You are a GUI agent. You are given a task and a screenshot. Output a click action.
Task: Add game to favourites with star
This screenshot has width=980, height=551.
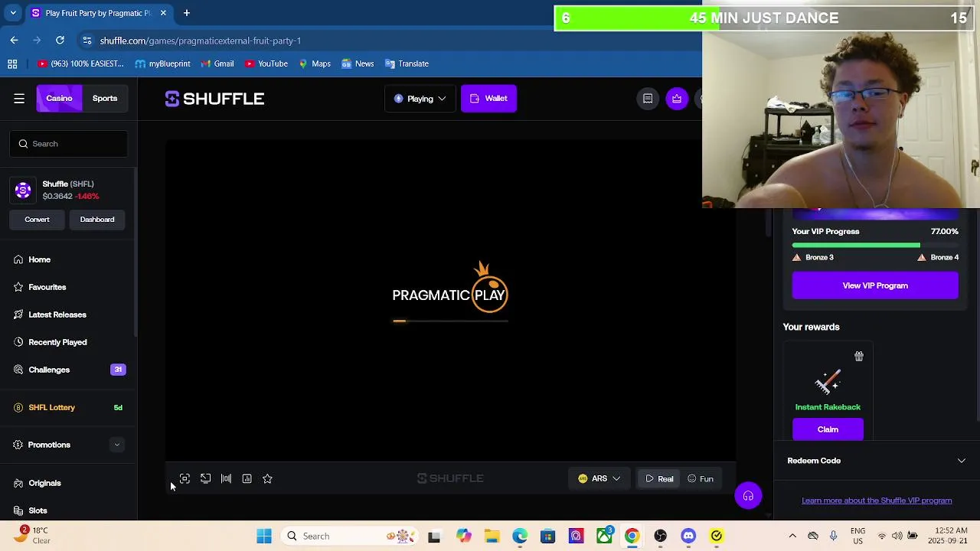[x=267, y=479]
